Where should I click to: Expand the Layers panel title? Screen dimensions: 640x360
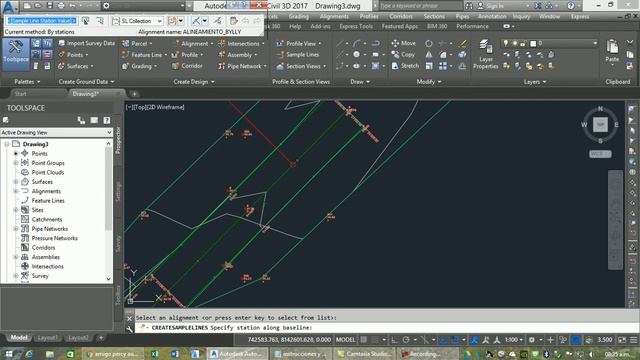click(x=535, y=82)
